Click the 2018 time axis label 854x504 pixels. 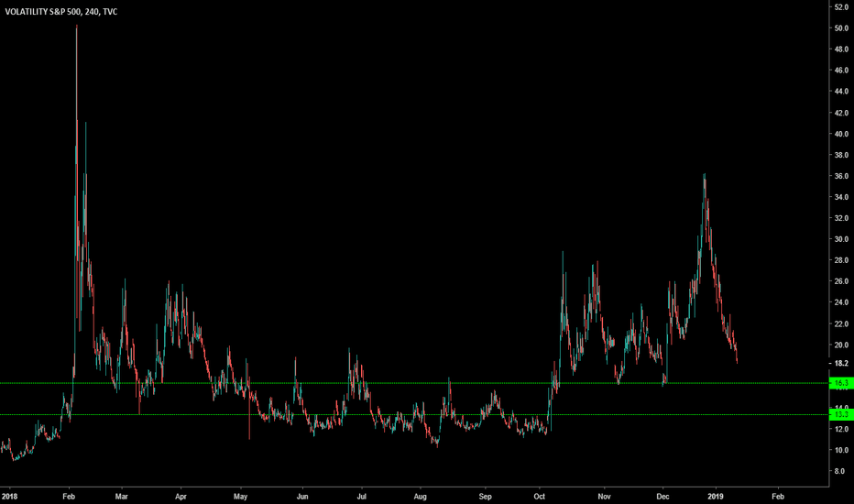(x=9, y=497)
